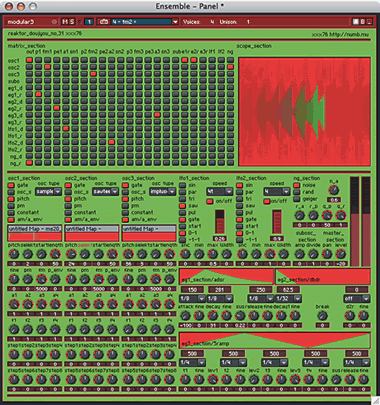The image size is (380, 405).
Task: Click the eg1_section/adsr envelope display
Action: [226, 276]
